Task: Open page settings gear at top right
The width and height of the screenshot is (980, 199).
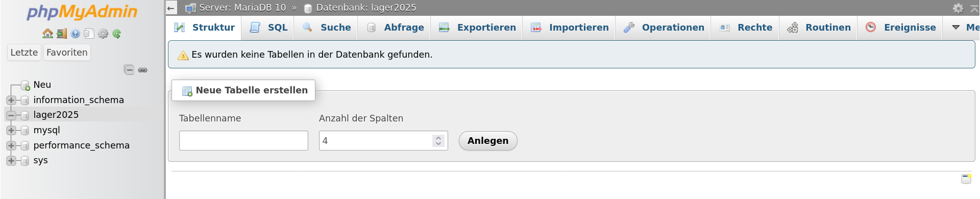Action: point(958,8)
